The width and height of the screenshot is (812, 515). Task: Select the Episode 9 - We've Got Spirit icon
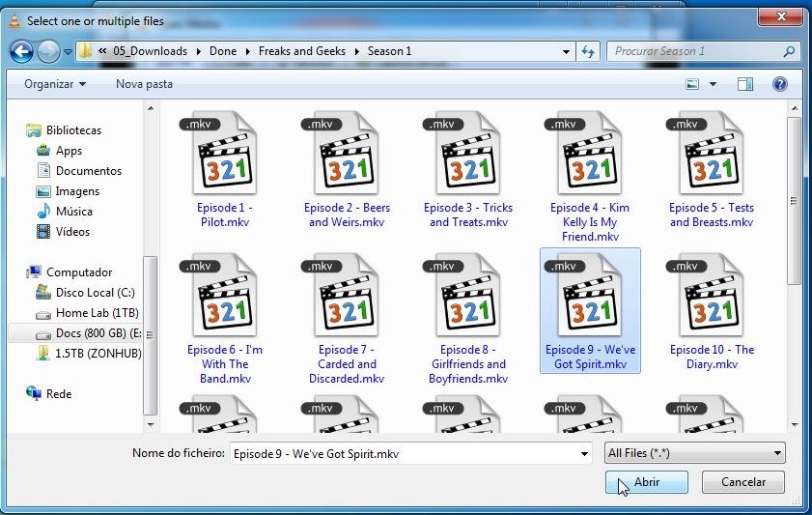589,295
